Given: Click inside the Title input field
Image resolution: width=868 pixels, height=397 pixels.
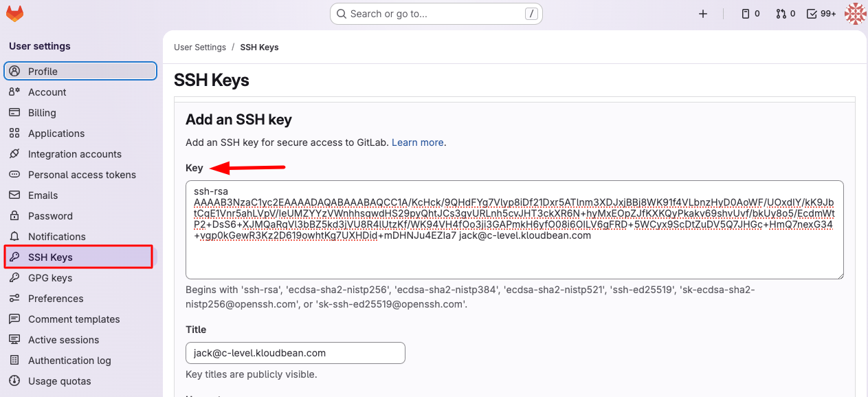Looking at the screenshot, I should tap(295, 352).
